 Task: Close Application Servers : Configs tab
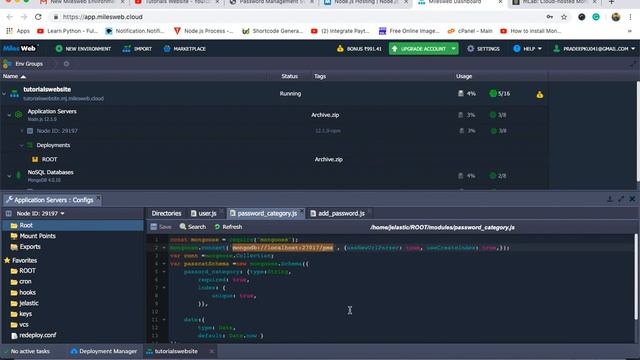[x=98, y=198]
